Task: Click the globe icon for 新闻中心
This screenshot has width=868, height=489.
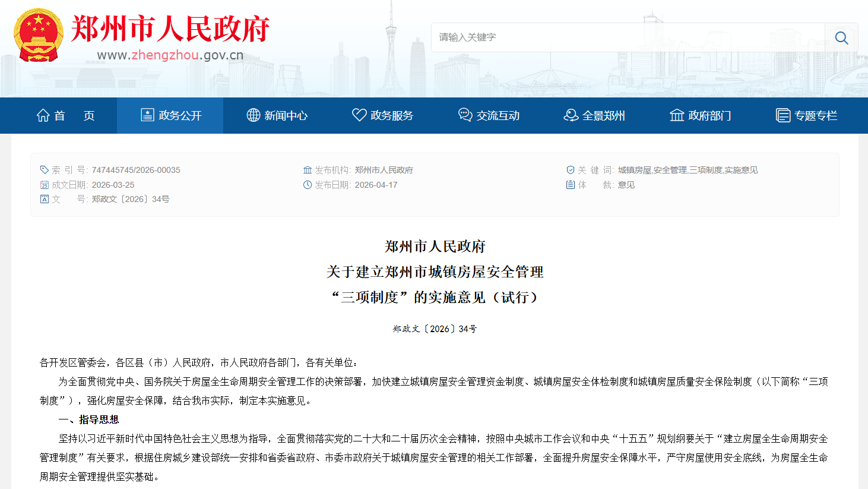Action: click(x=254, y=115)
